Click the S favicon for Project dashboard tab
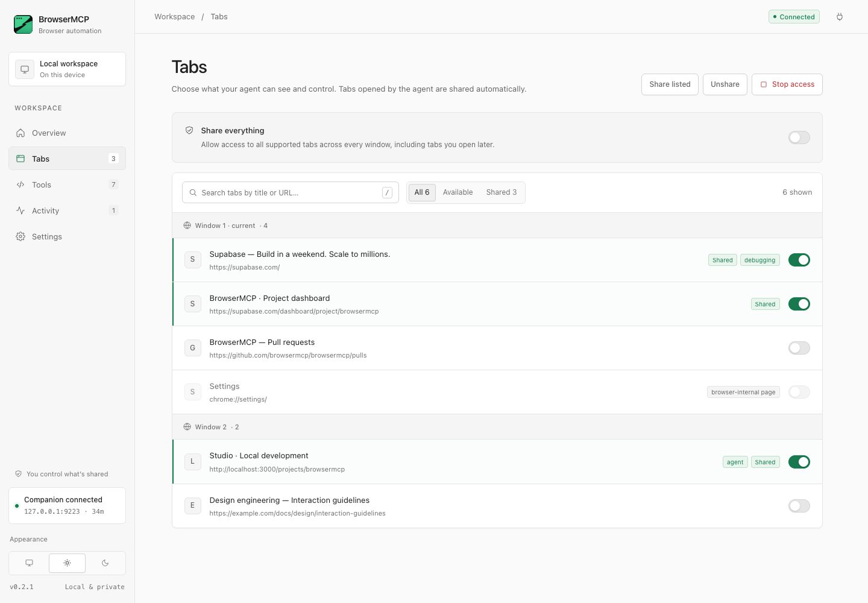This screenshot has width=868, height=603. (x=193, y=304)
